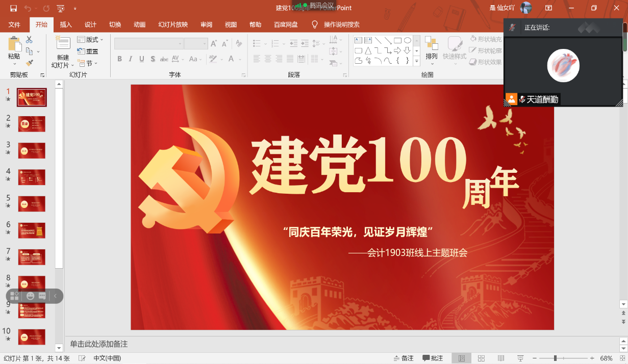Select the Format Painter brush icon
This screenshot has height=364, width=628.
[x=29, y=63]
